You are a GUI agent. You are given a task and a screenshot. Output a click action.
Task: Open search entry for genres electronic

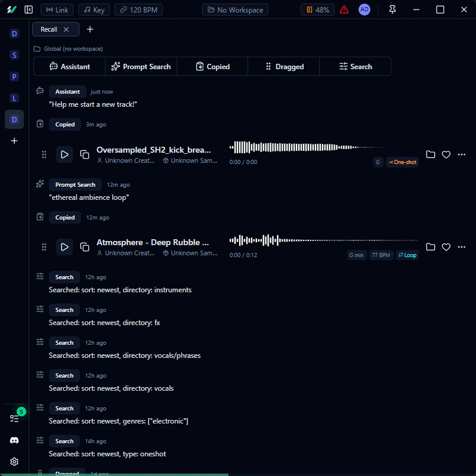118,421
